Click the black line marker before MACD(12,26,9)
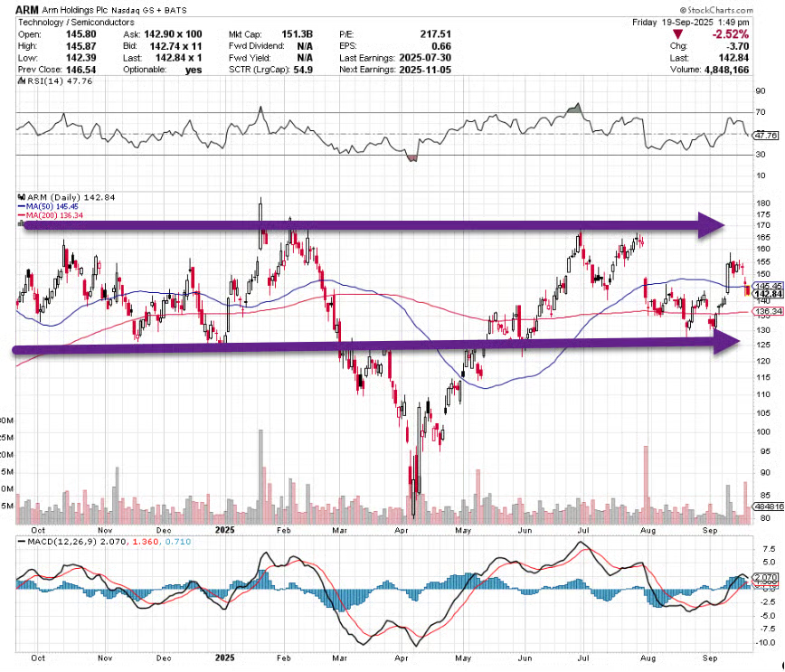Screen dimensions: 785x672 (21, 542)
